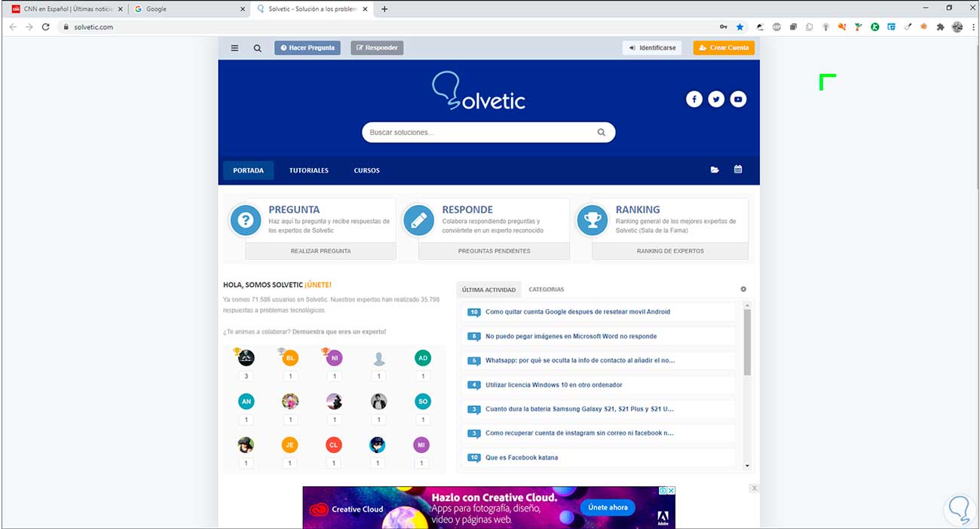Click the trophy icon under RANKING
The image size is (980, 529).
[x=592, y=220]
